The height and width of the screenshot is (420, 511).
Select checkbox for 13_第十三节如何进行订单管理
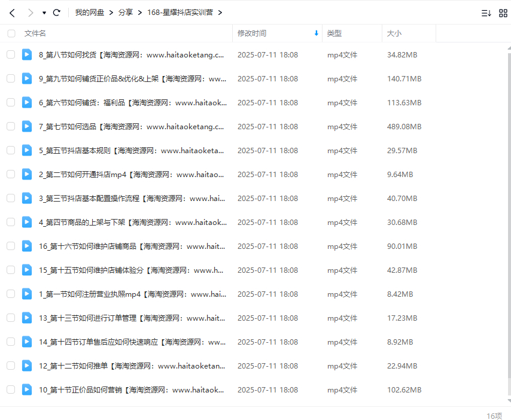[x=11, y=318]
